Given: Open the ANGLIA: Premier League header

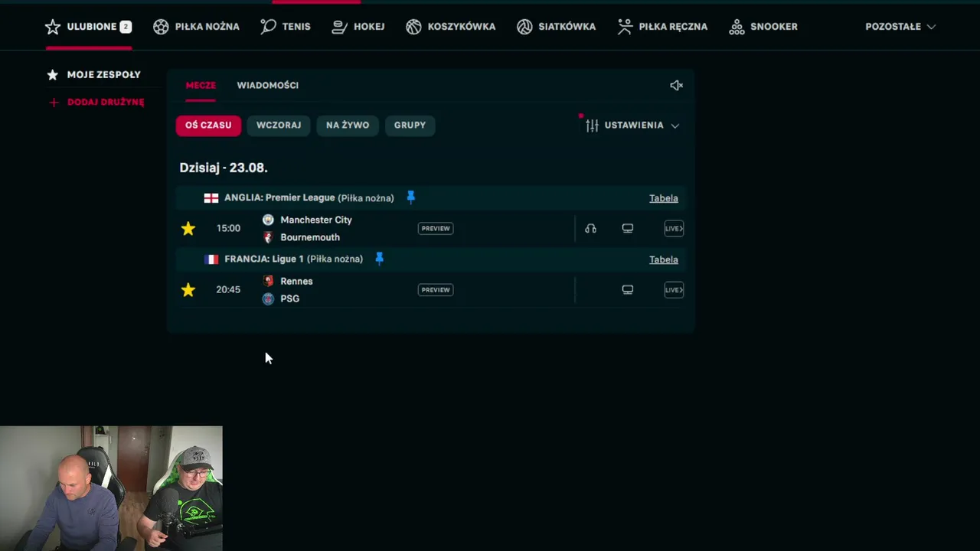Looking at the screenshot, I should (x=309, y=198).
